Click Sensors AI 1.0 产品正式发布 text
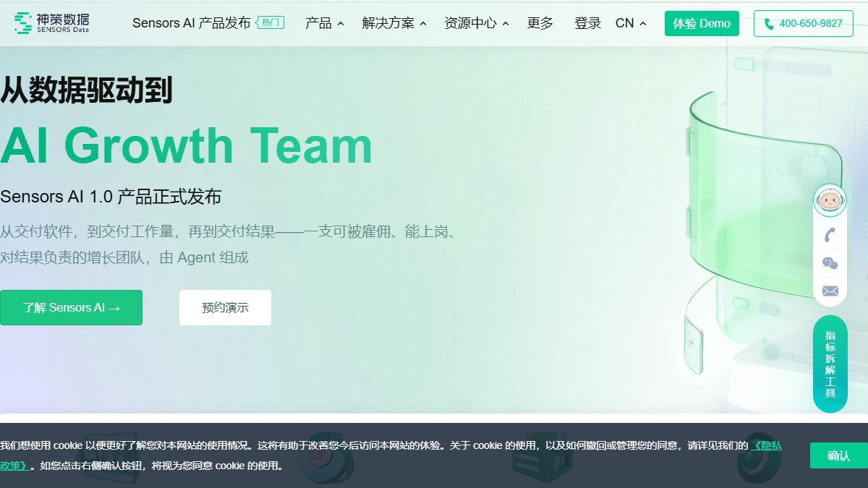Image resolution: width=868 pixels, height=488 pixels. (111, 196)
